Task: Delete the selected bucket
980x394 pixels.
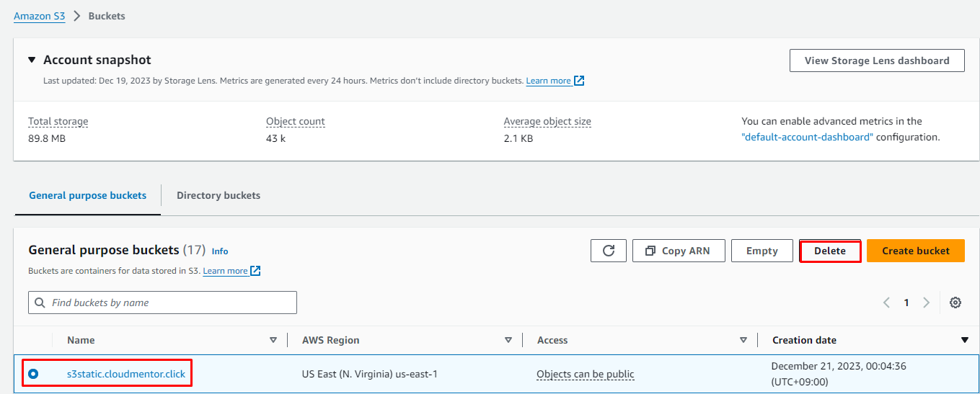Action: tap(830, 251)
